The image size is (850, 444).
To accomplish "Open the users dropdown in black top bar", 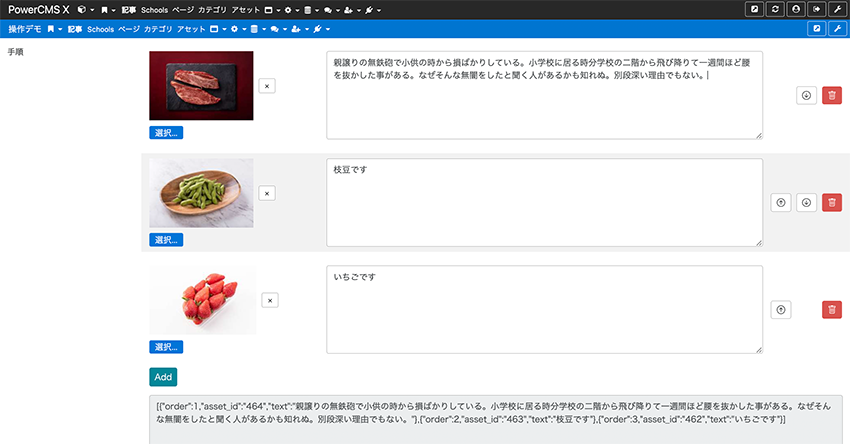I will coord(352,10).
